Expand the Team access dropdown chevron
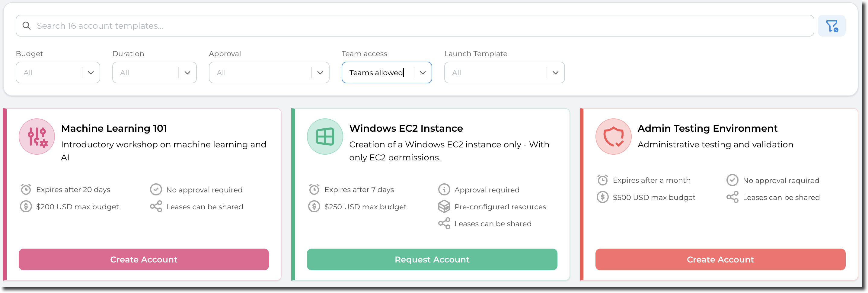The height and width of the screenshot is (293, 868). pos(423,72)
